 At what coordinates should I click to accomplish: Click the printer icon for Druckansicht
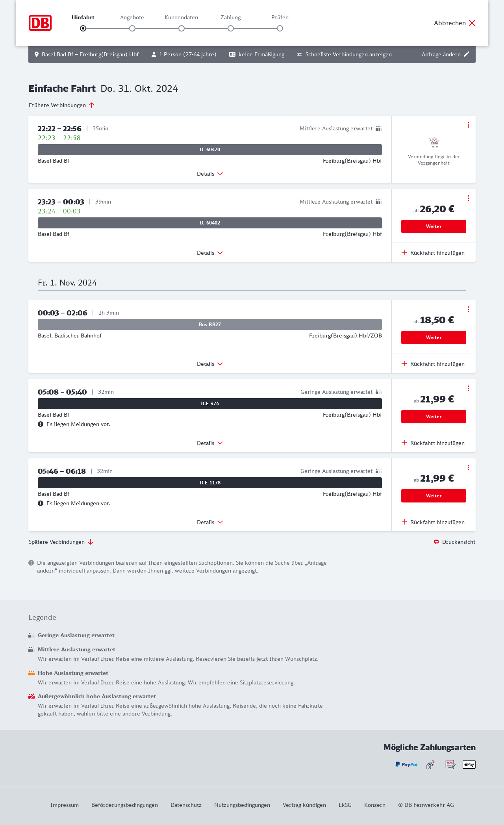(436, 542)
